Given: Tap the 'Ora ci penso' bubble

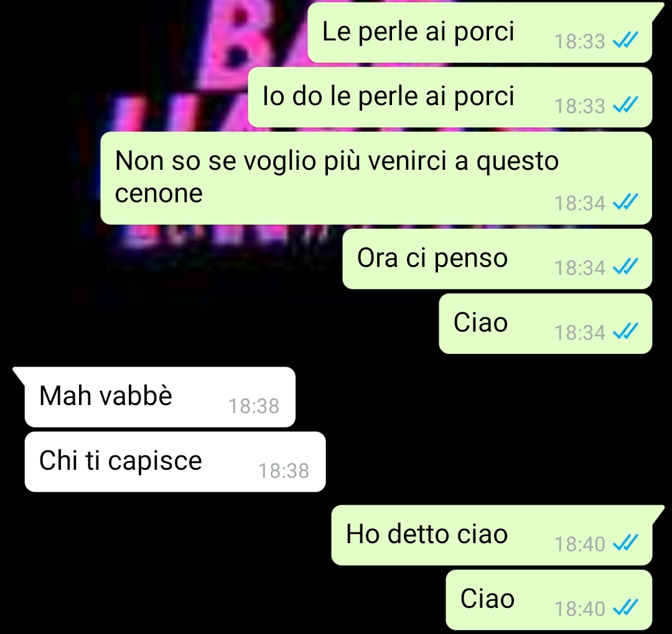Looking at the screenshot, I should [497, 259].
